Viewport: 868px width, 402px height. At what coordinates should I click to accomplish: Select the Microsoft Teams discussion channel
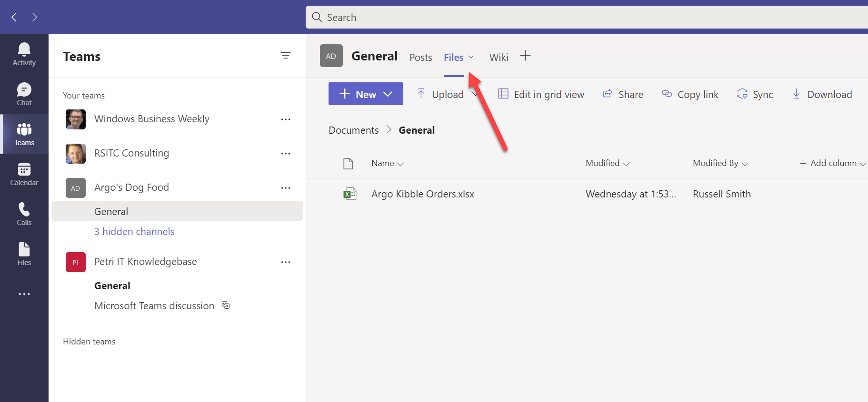point(154,306)
